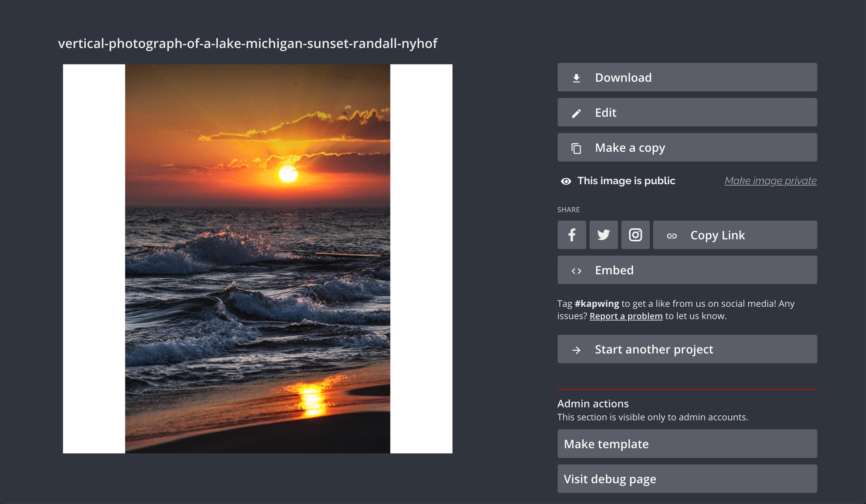Share on Twitter
This screenshot has width=866, height=504.
tap(604, 235)
